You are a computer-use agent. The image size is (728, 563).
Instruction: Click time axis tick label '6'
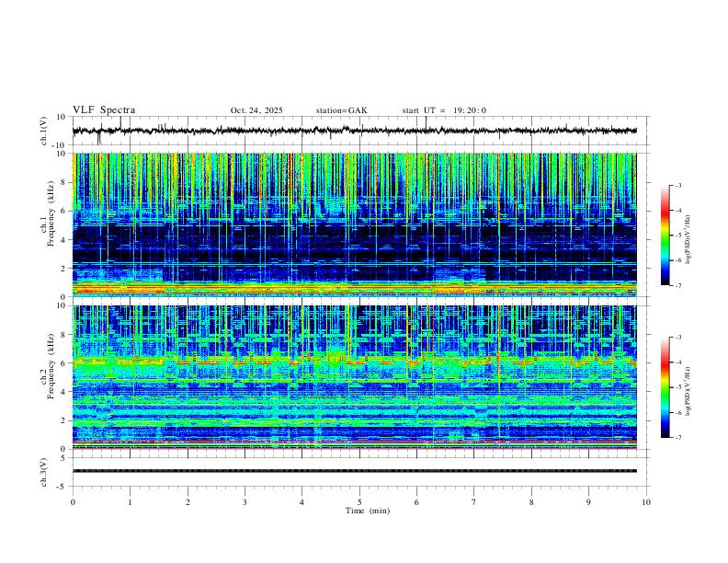(416, 502)
